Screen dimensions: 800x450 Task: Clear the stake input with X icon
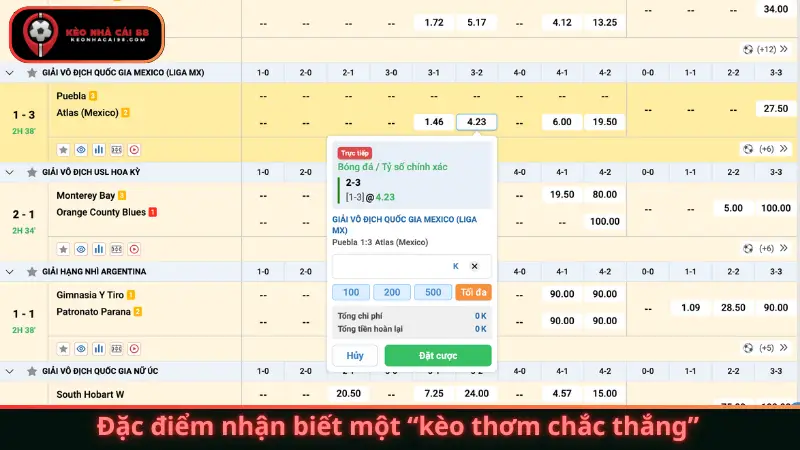474,266
